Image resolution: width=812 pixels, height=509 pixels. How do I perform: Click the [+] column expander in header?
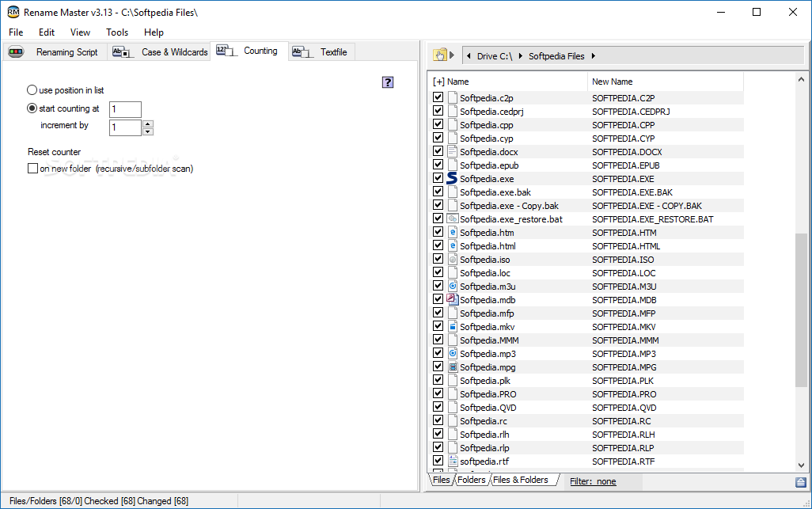point(438,82)
